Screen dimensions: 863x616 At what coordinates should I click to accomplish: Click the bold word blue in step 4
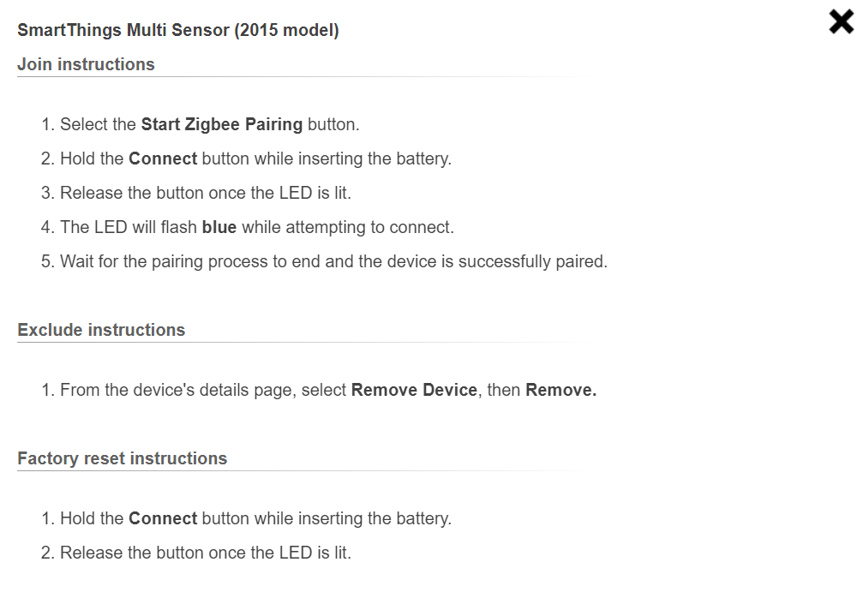219,227
